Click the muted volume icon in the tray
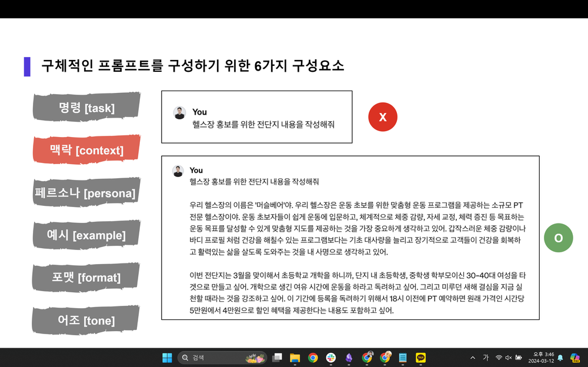The height and width of the screenshot is (367, 588). tap(509, 358)
